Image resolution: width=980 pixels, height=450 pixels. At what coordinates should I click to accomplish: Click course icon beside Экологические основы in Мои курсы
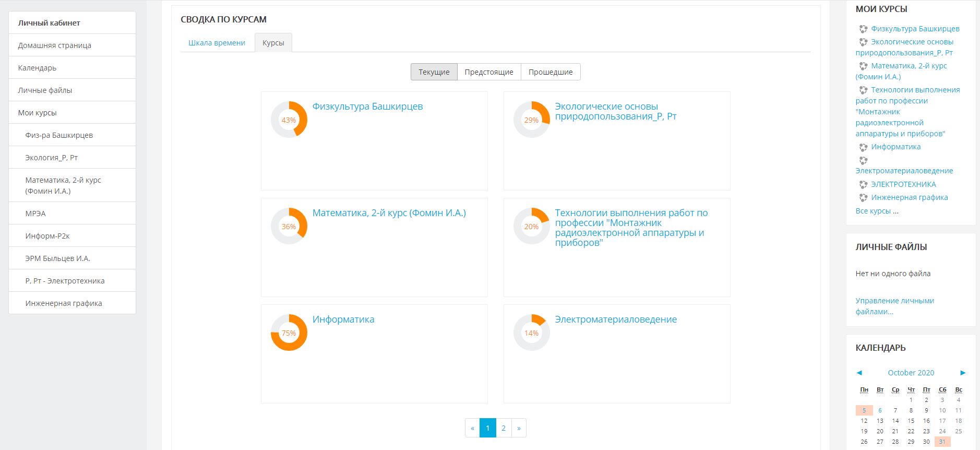[863, 42]
